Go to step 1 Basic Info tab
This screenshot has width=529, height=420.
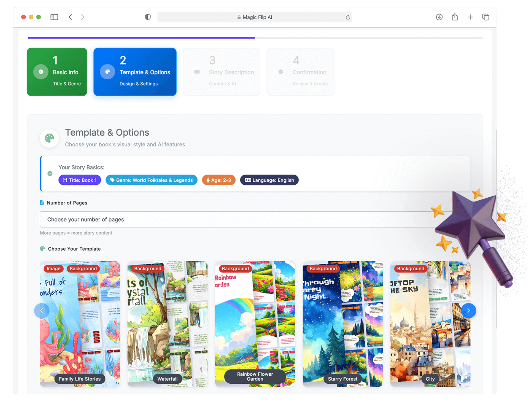pyautogui.click(x=57, y=72)
